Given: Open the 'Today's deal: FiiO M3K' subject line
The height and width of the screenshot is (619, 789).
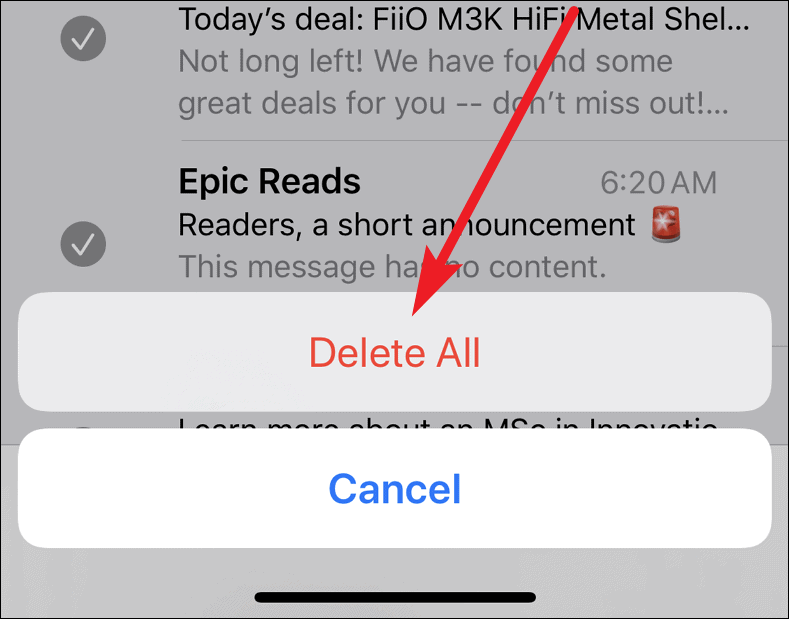Looking at the screenshot, I should click(x=464, y=19).
